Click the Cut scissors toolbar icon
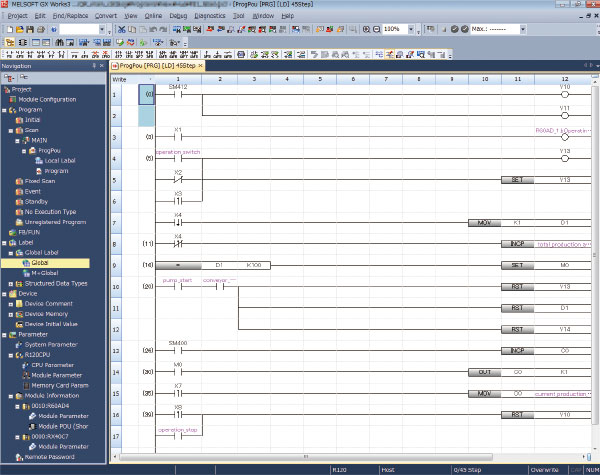Screen dimensions: 600x475 click(119, 29)
